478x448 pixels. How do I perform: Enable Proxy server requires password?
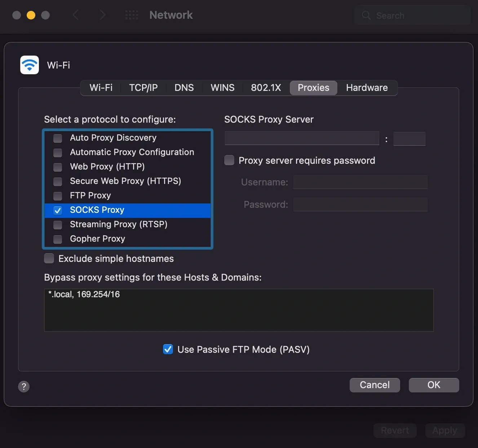(x=229, y=160)
